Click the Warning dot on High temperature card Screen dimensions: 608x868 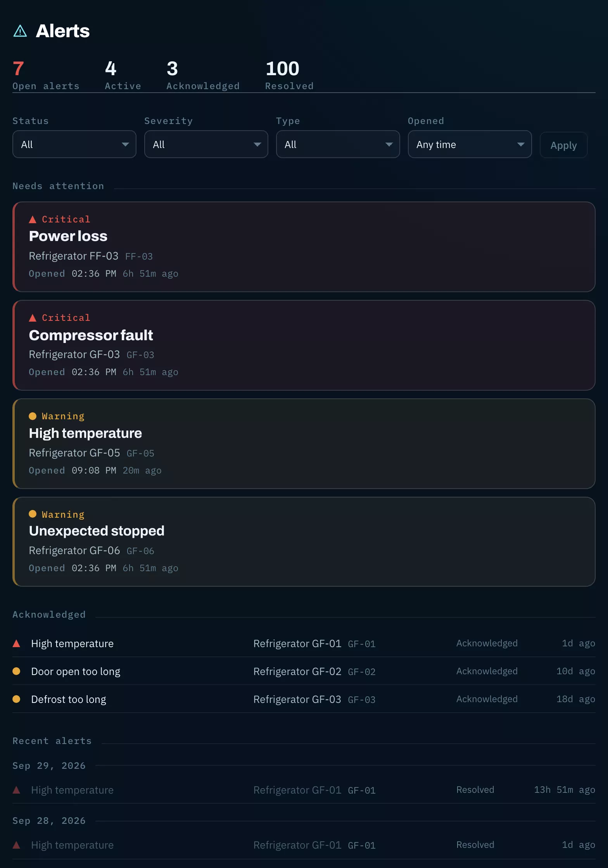point(33,416)
